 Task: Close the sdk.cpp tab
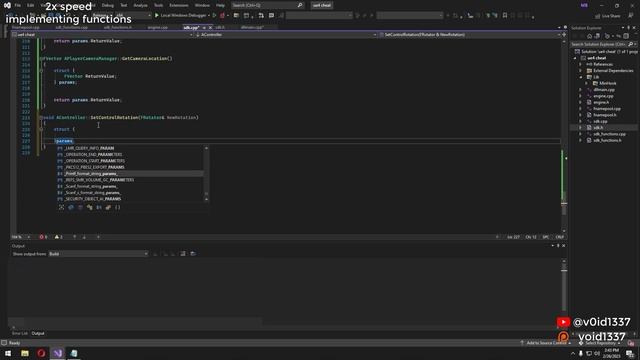click(x=210, y=27)
